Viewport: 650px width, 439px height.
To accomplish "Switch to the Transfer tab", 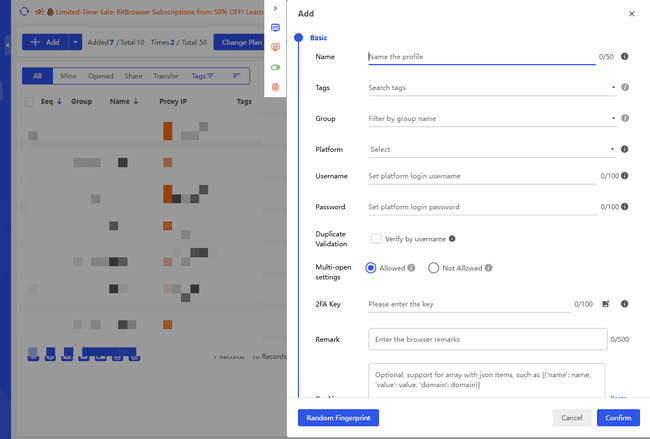I will (166, 76).
